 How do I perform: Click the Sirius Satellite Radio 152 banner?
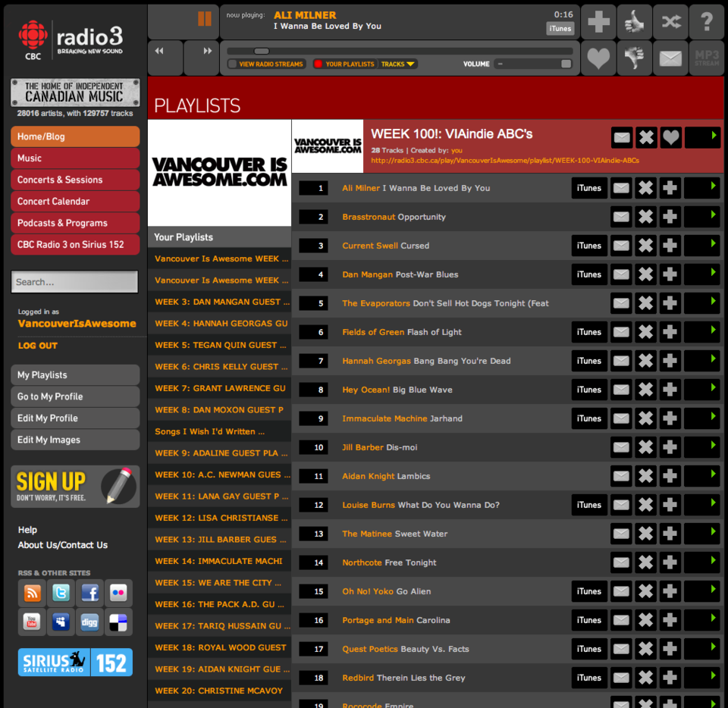pos(75,663)
